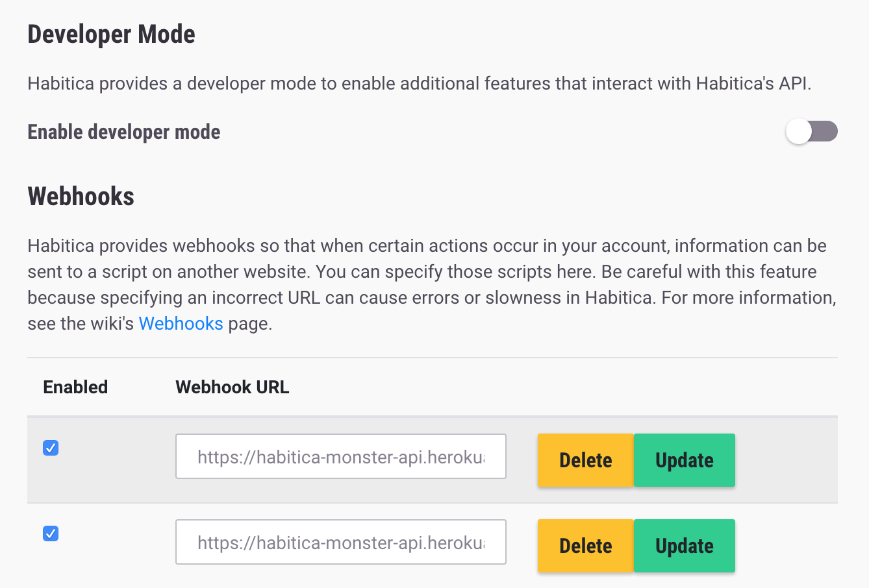Click the Enable developer mode label
The width and height of the screenshot is (869, 588).
pyautogui.click(x=123, y=132)
